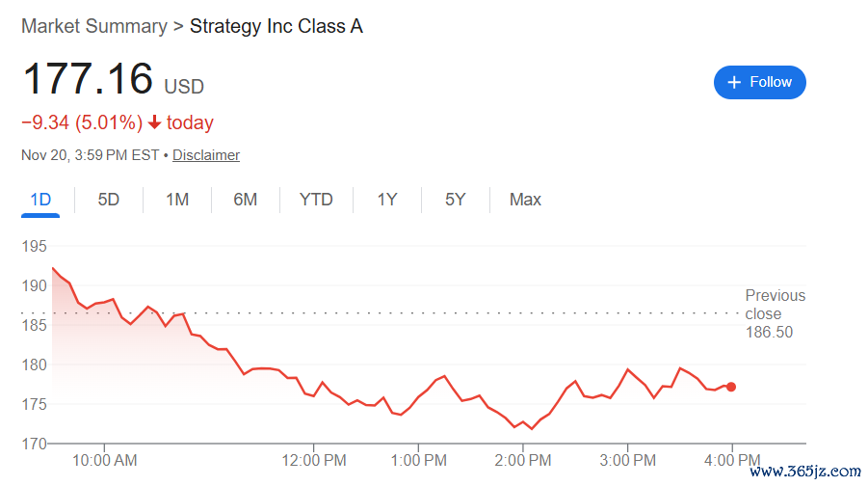Click the red down arrow icon
Viewport: 868px width, 486px height.
154,122
